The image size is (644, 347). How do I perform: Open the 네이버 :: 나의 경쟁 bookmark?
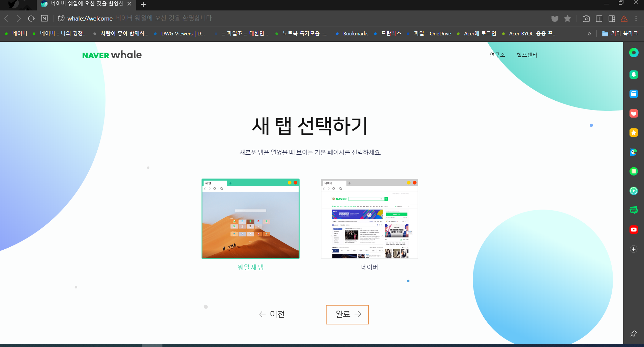click(60, 33)
